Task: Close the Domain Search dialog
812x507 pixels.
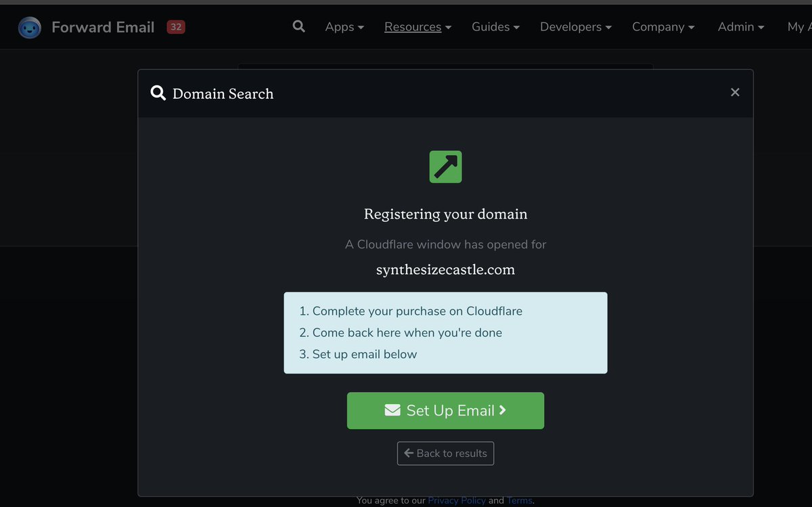Action: pos(735,92)
